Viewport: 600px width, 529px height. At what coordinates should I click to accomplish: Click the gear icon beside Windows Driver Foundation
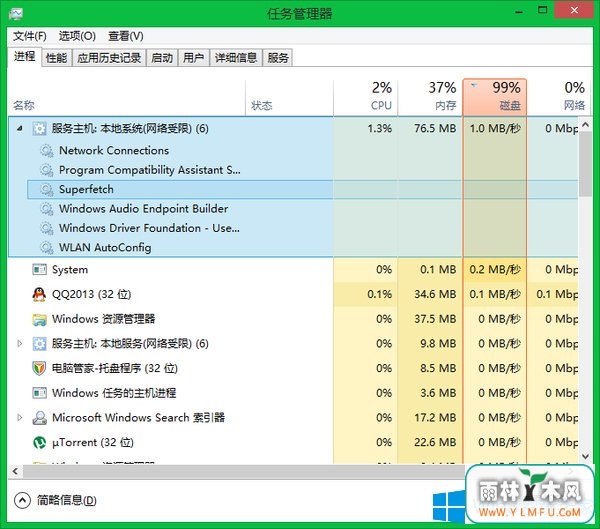[x=47, y=228]
